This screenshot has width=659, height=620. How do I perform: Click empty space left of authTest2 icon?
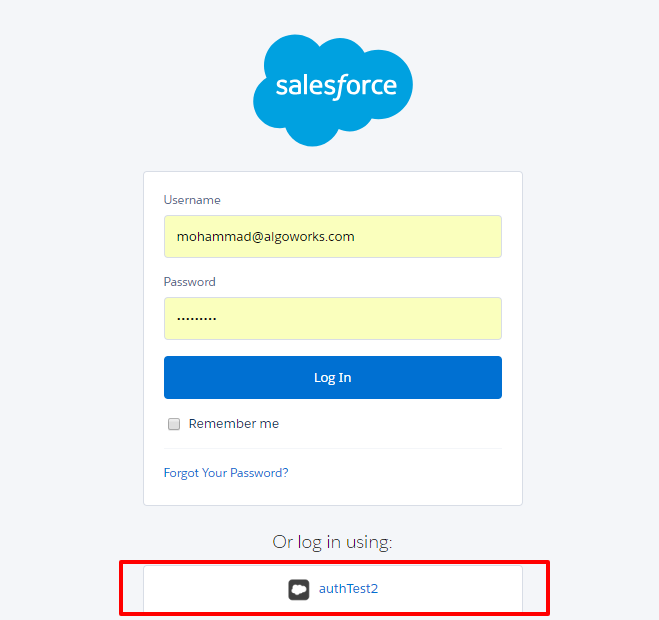point(210,589)
